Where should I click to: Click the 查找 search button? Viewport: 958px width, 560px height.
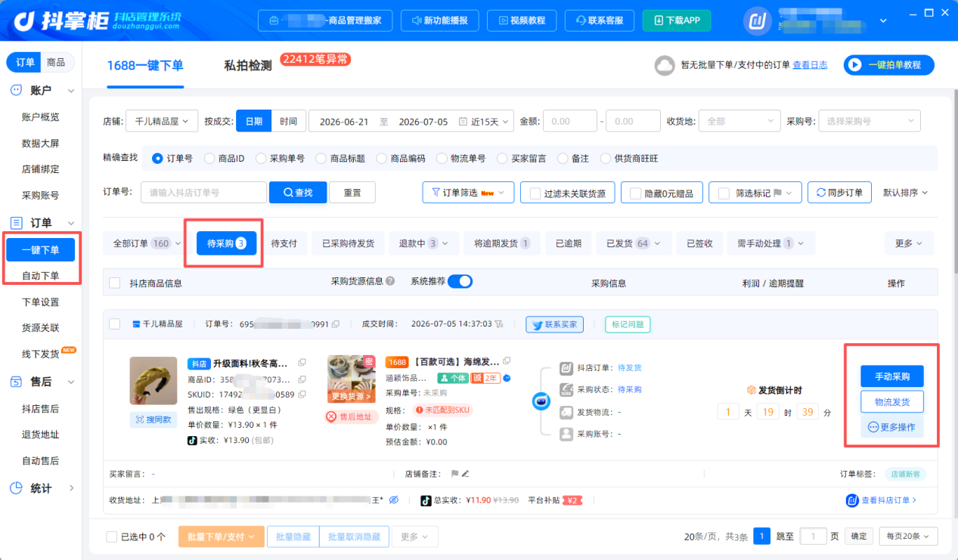(x=298, y=193)
